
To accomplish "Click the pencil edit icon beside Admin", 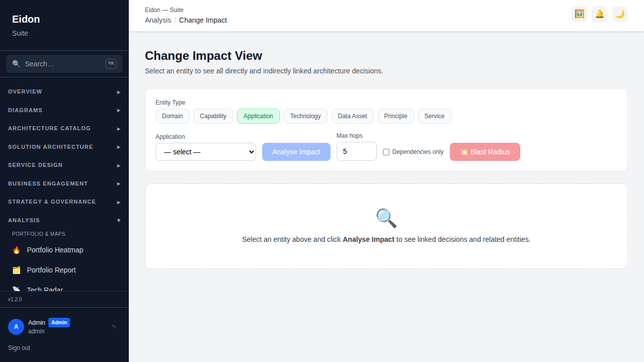I will point(114,326).
